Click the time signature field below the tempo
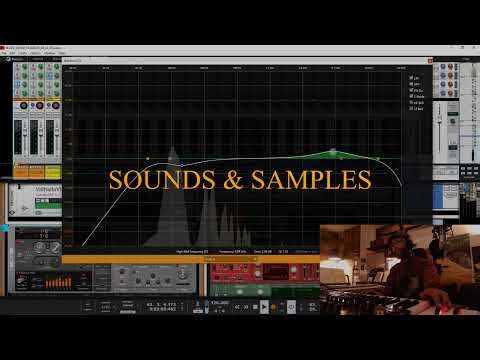 tap(219, 311)
